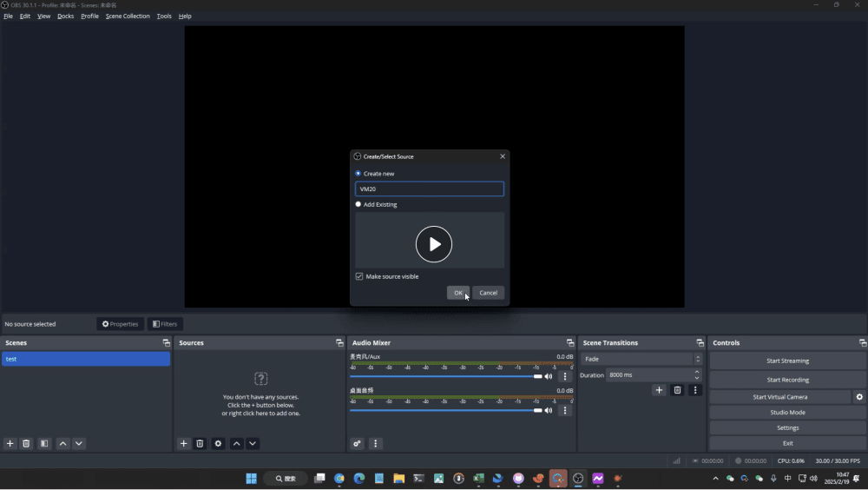The image size is (868, 490).
Task: Open options dots for the 麦克风/Aux channel
Action: [x=565, y=376]
